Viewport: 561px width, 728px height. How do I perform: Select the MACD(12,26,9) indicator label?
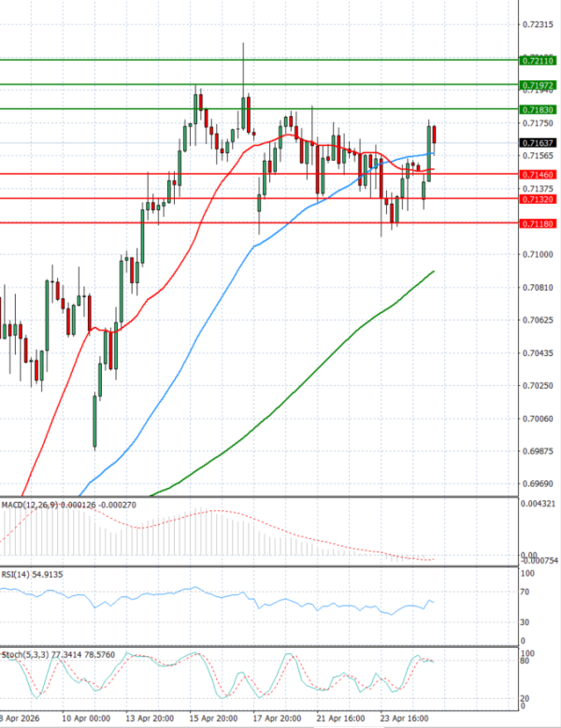click(x=30, y=505)
